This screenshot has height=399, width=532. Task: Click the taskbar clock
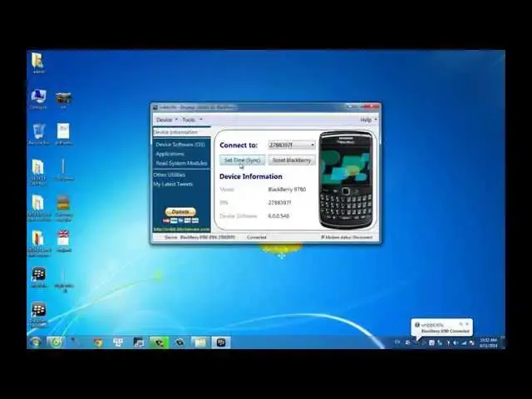pos(489,342)
